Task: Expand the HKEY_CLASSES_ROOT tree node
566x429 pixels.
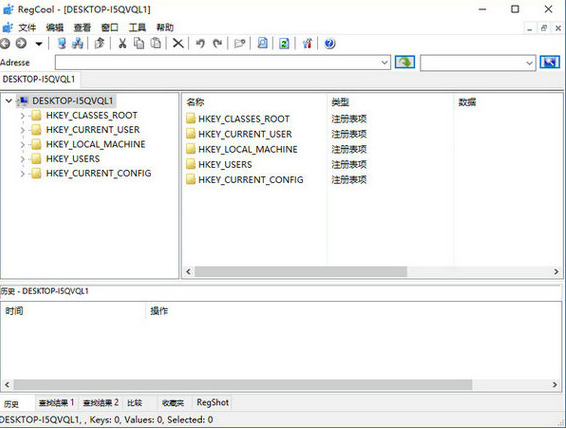Action: 22,116
